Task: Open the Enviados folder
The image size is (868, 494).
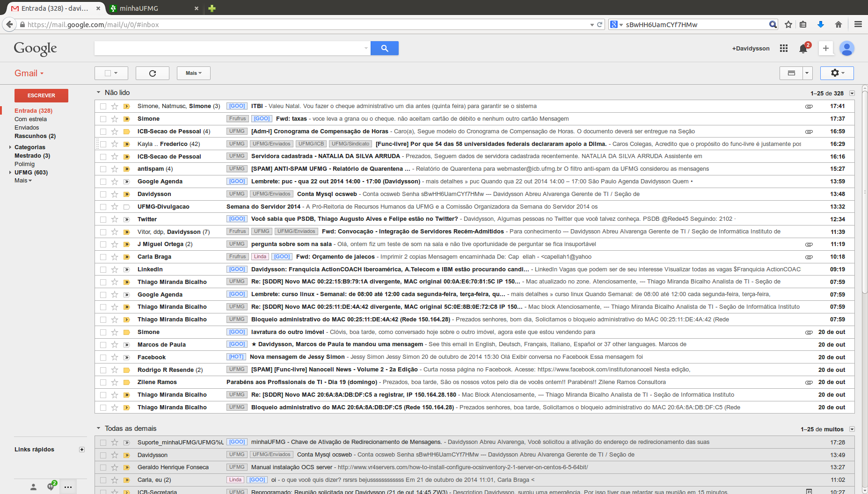Action: coord(27,128)
